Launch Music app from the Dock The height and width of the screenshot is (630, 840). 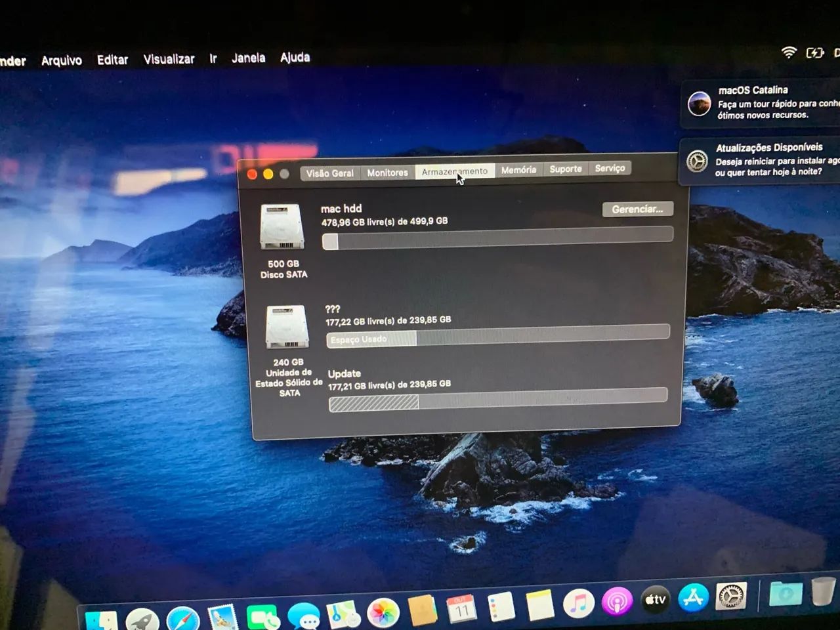tap(578, 602)
